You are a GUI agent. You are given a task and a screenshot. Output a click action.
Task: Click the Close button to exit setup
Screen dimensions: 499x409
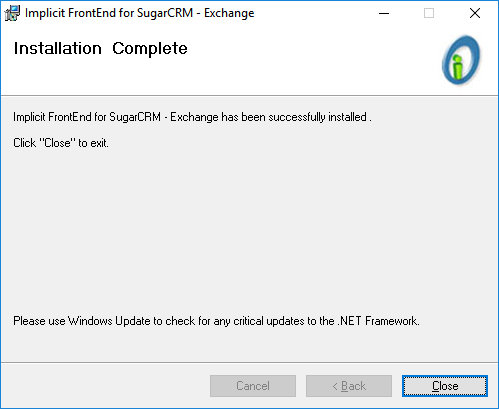point(445,386)
